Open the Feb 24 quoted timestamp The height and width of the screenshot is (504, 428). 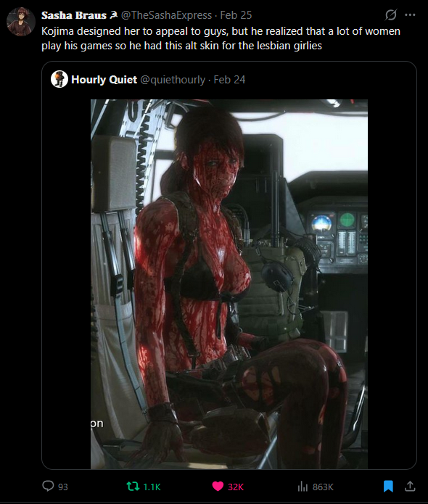pyautogui.click(x=229, y=79)
